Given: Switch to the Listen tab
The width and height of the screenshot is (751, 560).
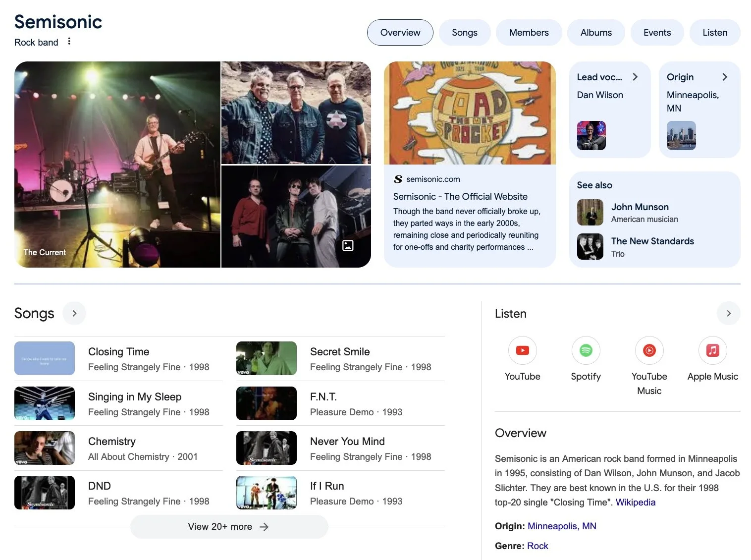Looking at the screenshot, I should (x=715, y=32).
